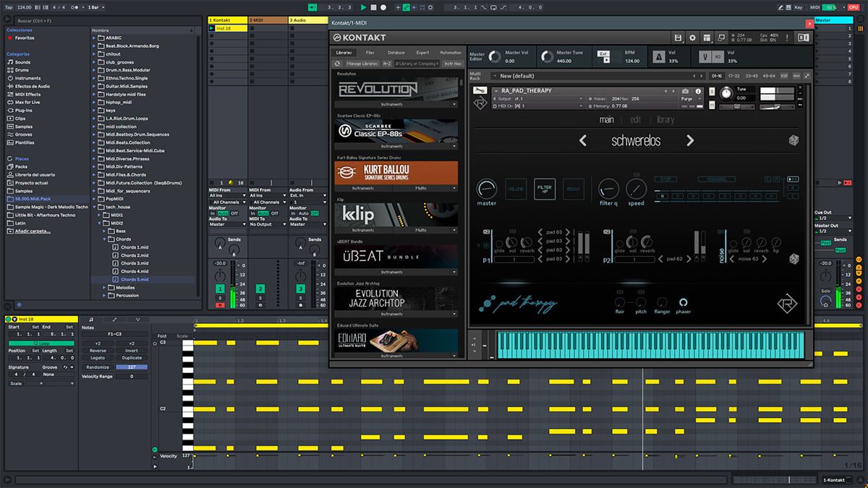Image resolution: width=868 pixels, height=488 pixels.
Task: Toggle the Kontakt instrument solo S button
Action: pos(712,91)
